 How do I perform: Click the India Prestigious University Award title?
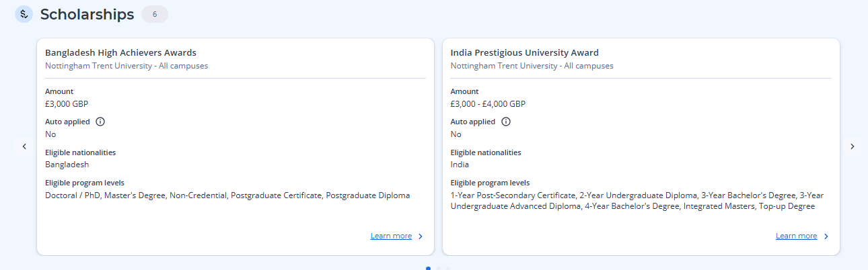pos(524,52)
